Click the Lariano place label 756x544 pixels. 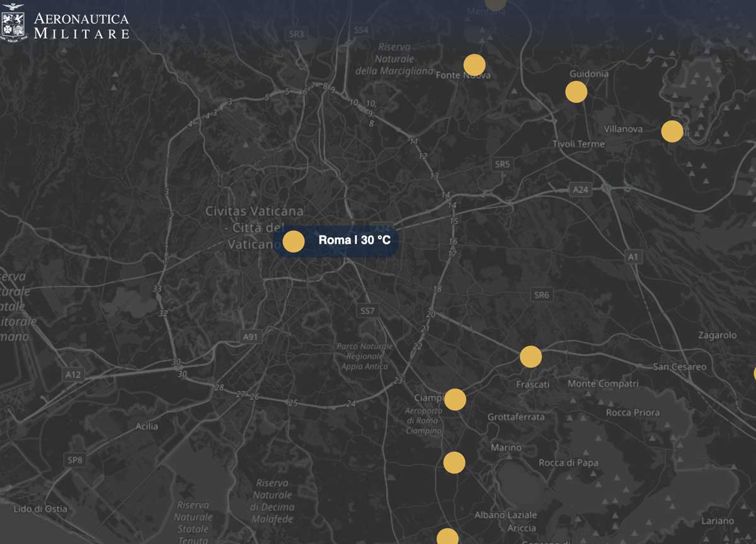718,521
